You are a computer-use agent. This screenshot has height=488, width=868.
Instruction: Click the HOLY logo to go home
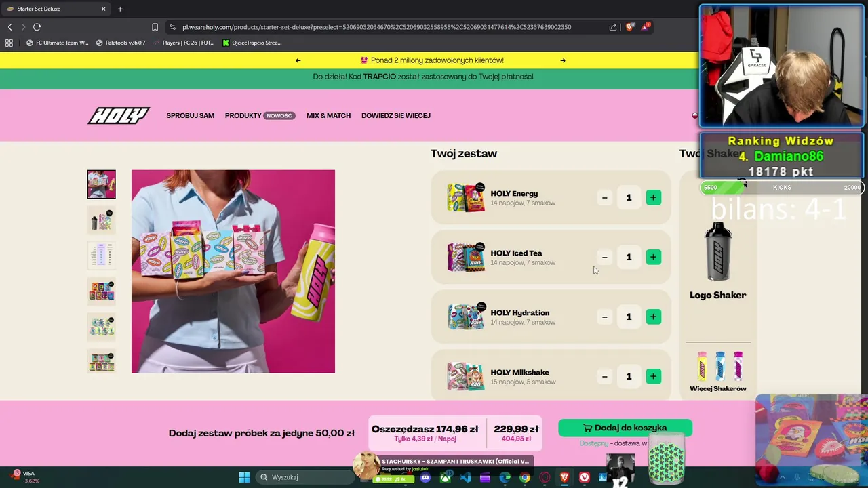[x=119, y=115]
